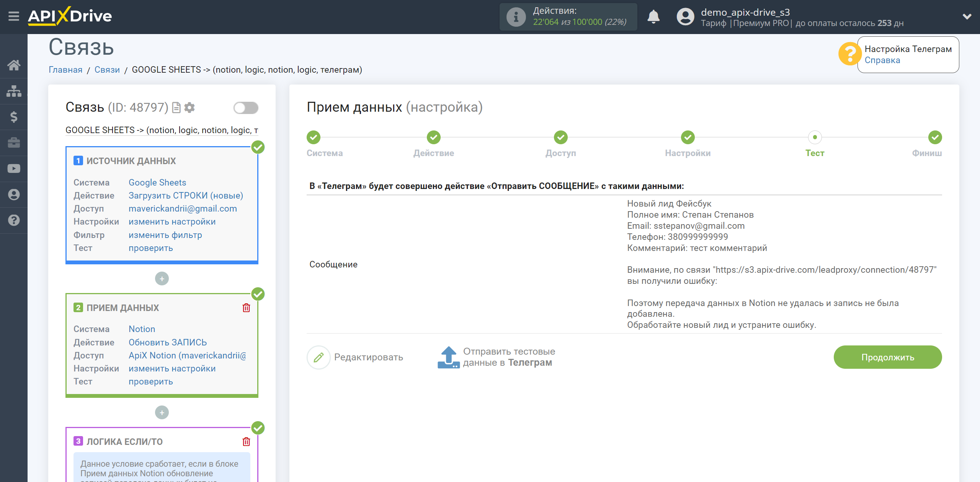Screen dimensions: 980x482
Task: Click Обновить ЗАПИСЬ action link
Action: coord(167,342)
